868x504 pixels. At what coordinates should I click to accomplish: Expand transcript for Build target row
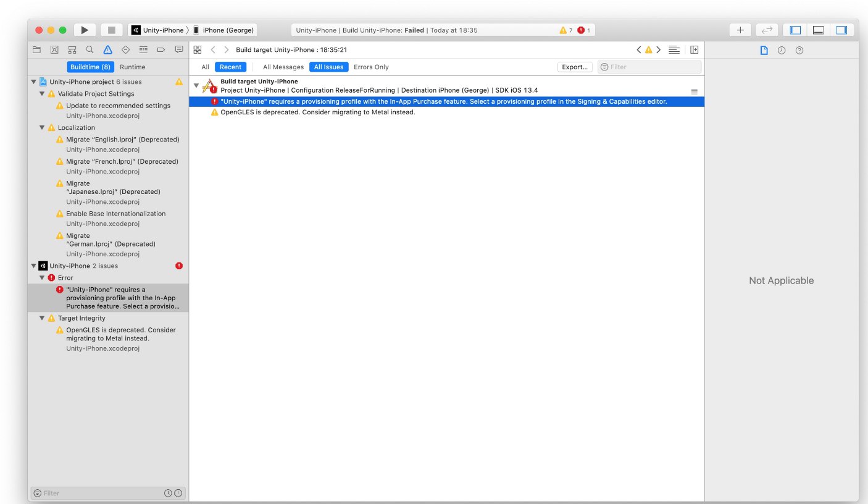point(694,91)
